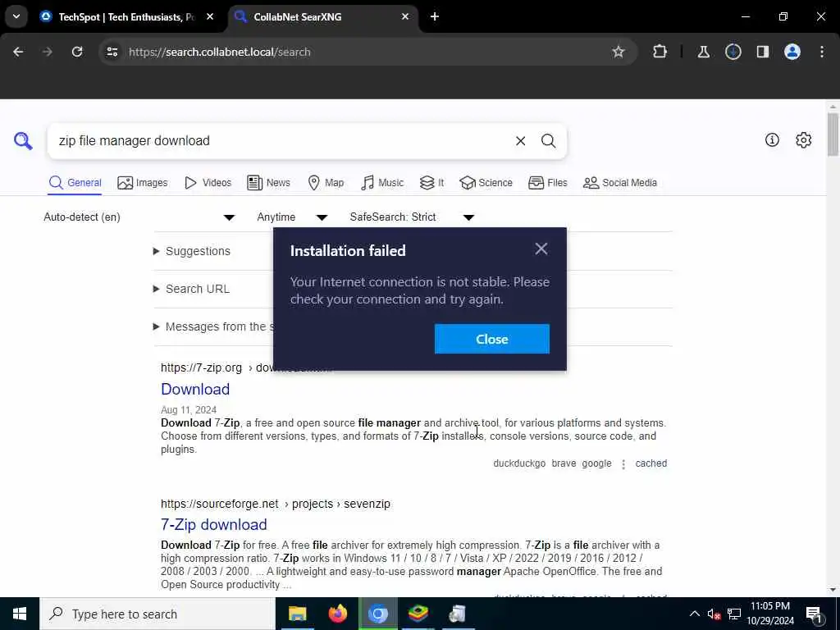
Task: Open Chrome Labs flask icon
Action: [703, 52]
